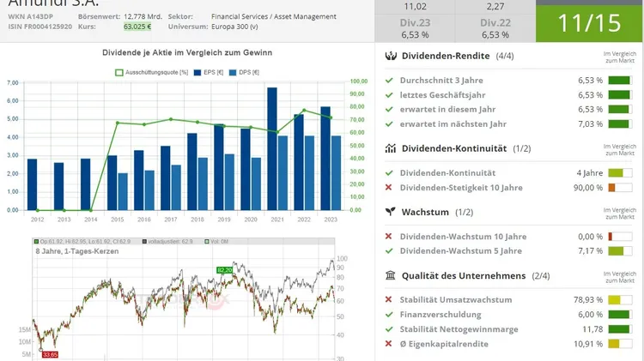Click the Wachstum sprout icon

(390, 212)
